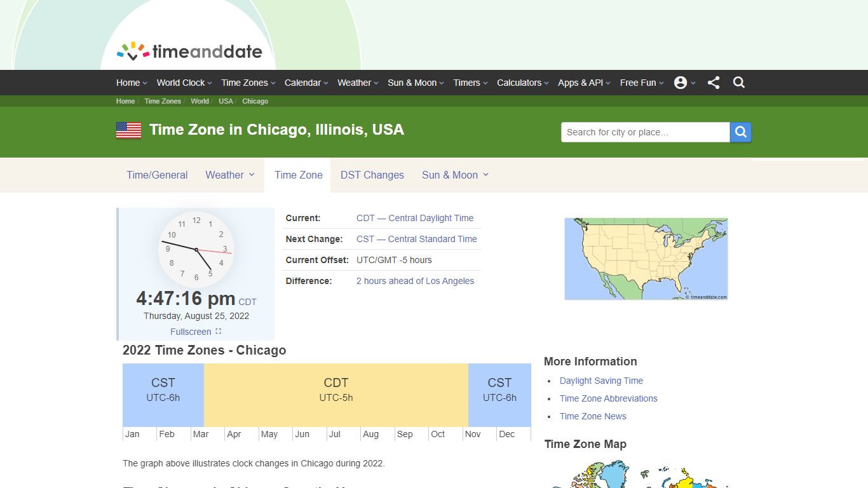Click the 2022 Time Zones - Chicago heading

[x=204, y=350]
